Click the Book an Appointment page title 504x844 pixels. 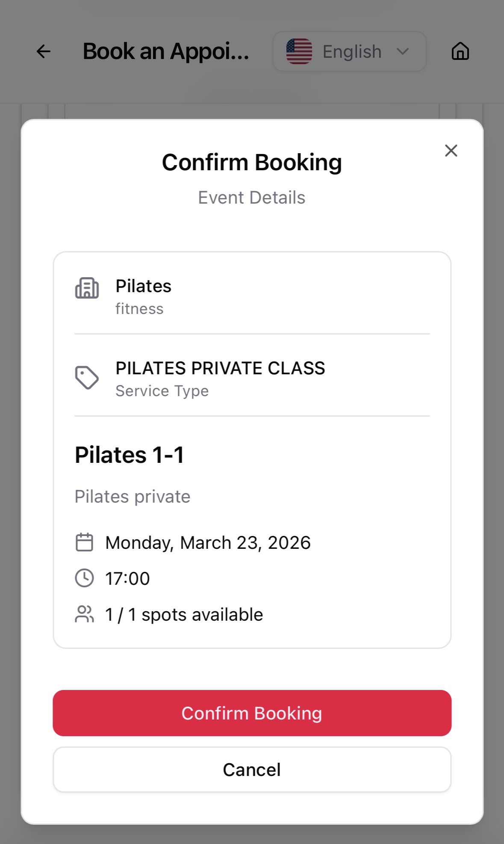(166, 51)
